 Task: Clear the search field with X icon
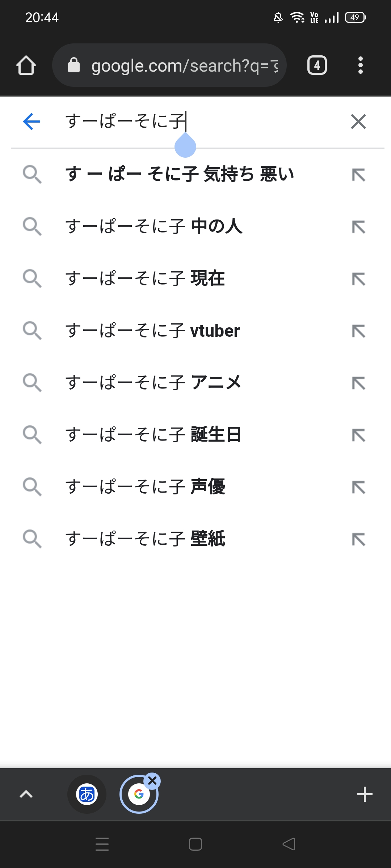click(358, 122)
